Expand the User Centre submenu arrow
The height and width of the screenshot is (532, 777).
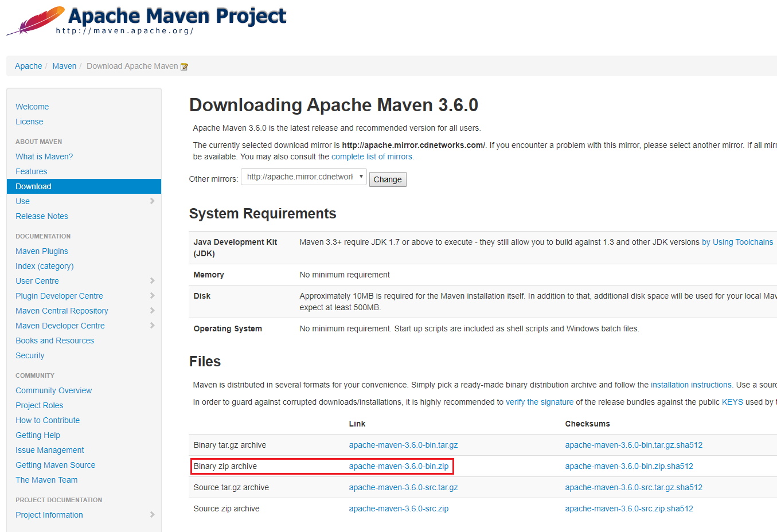tap(152, 281)
